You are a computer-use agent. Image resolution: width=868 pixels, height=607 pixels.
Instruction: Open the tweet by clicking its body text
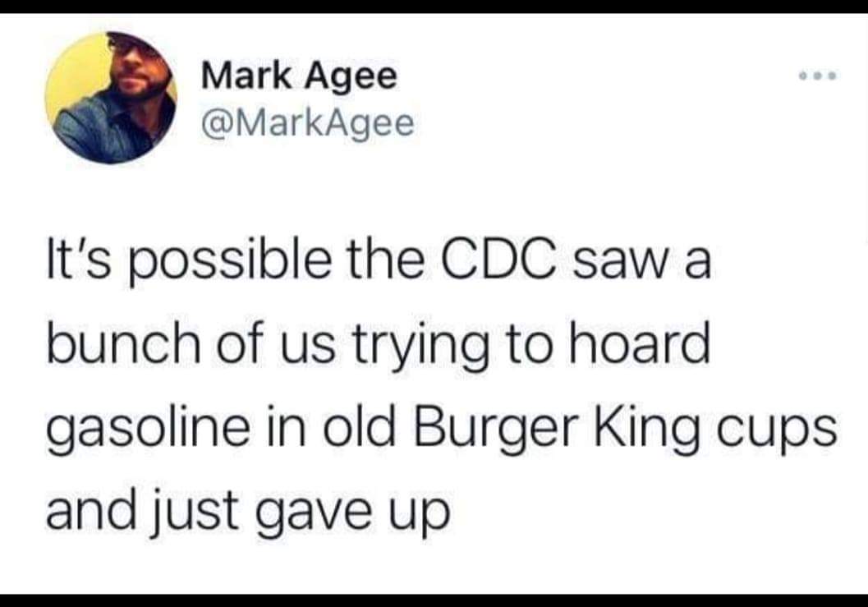(441, 385)
